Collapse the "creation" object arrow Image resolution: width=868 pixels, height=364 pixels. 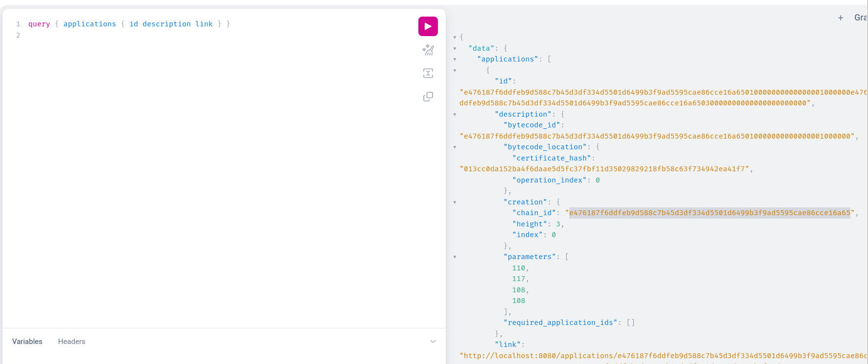click(x=455, y=202)
